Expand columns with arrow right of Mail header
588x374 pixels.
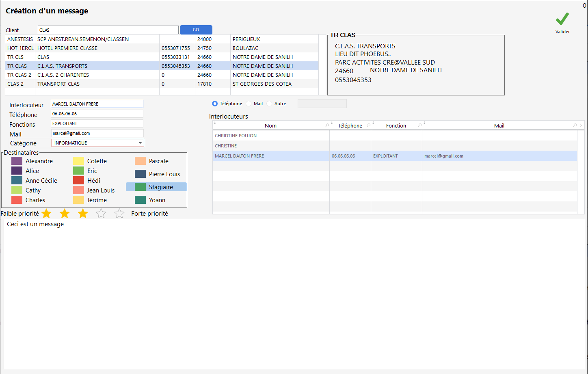point(581,125)
